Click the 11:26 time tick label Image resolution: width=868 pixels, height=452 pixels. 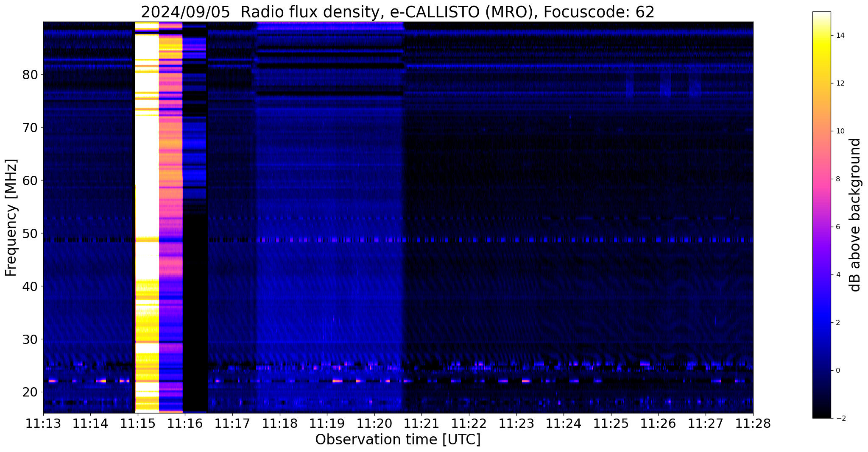pyautogui.click(x=659, y=423)
